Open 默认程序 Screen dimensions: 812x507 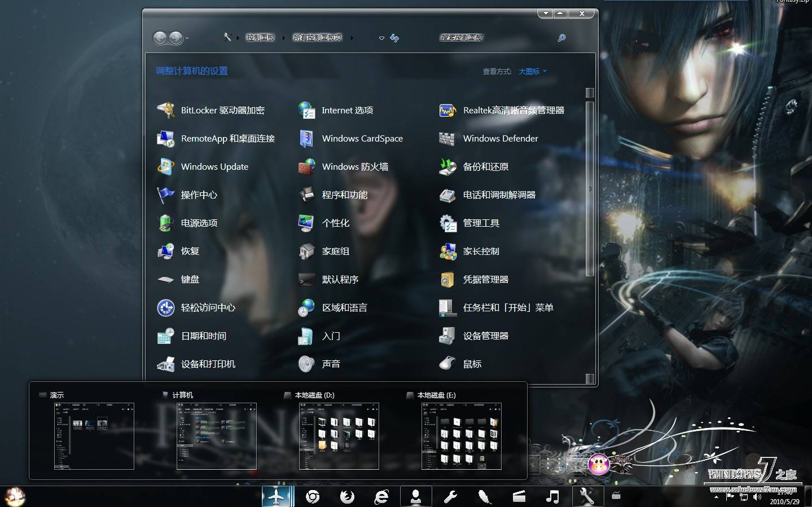328,279
